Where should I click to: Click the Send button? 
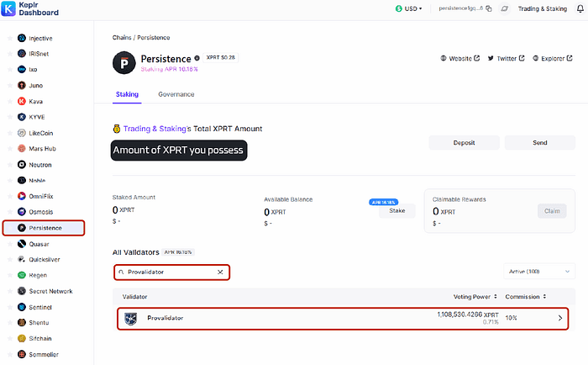pyautogui.click(x=539, y=143)
